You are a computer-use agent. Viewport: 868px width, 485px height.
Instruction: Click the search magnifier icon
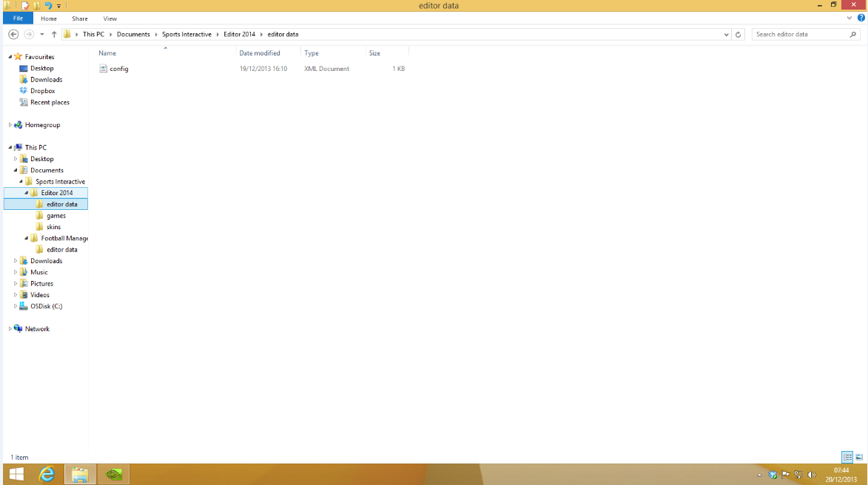(853, 34)
